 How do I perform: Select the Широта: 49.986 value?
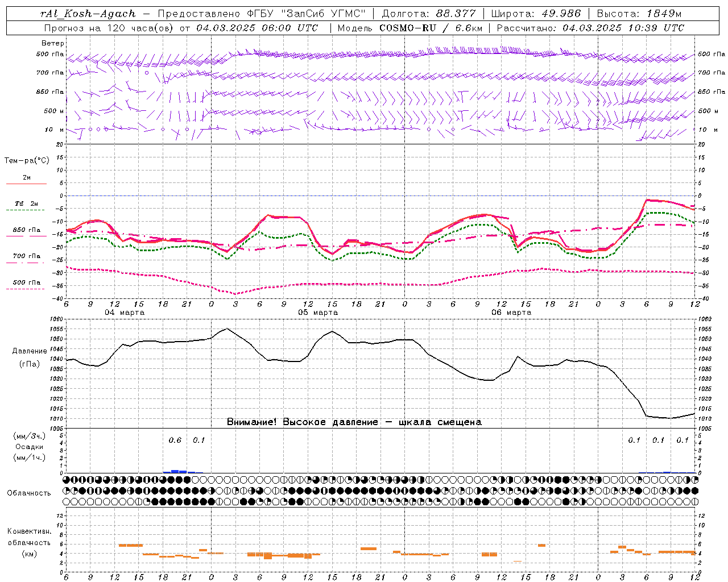(x=536, y=14)
